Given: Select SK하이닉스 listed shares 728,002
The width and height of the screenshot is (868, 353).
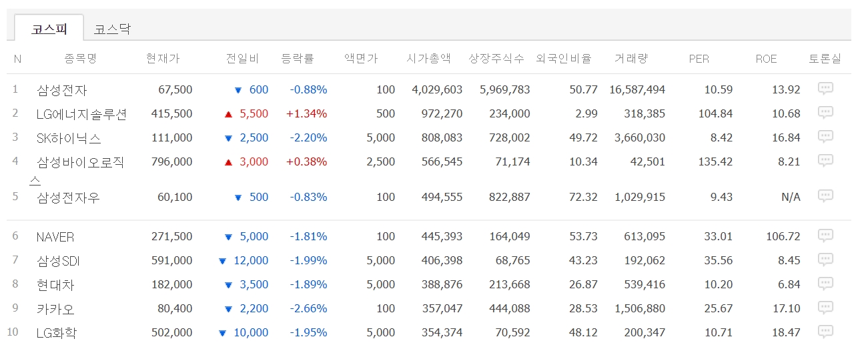Looking at the screenshot, I should tap(509, 137).
